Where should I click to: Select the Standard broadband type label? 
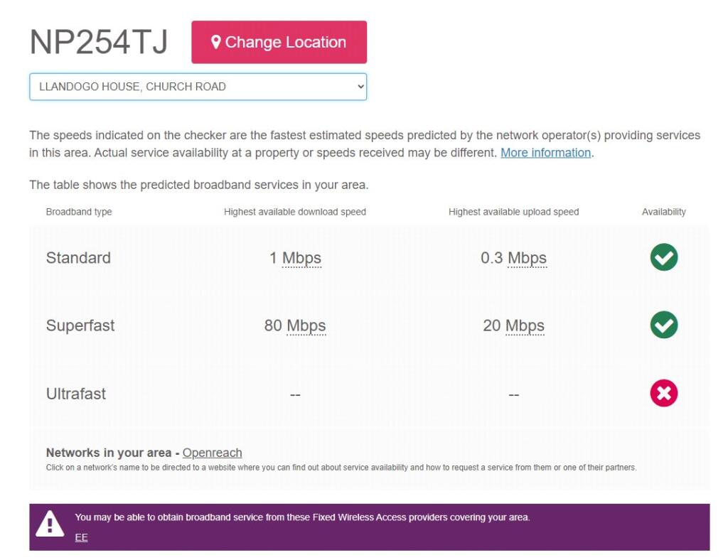(78, 258)
